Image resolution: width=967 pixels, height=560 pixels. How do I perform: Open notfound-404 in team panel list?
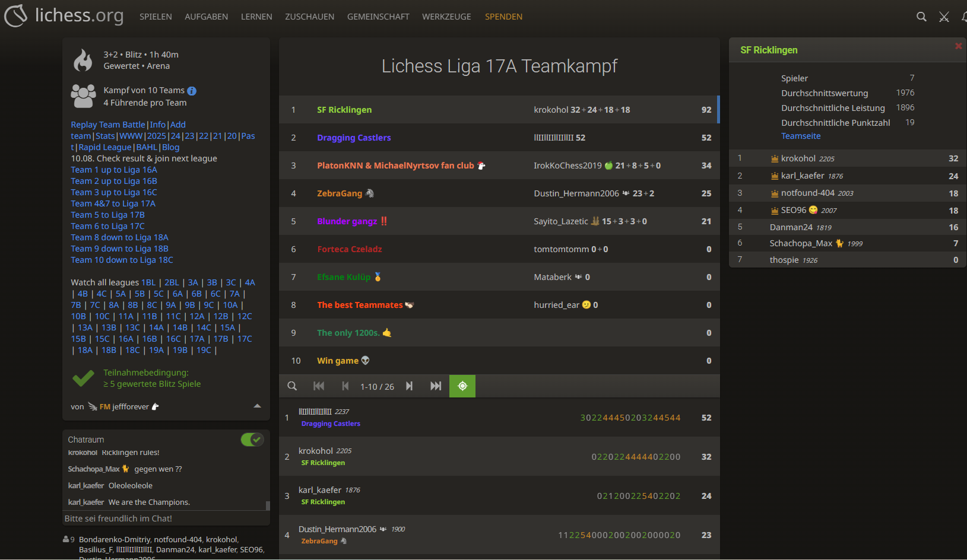click(848, 193)
